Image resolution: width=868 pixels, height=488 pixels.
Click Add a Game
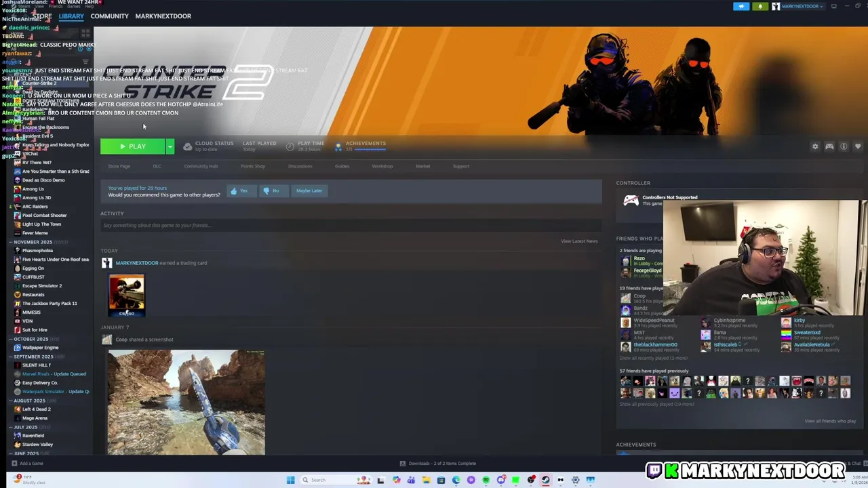tap(27, 464)
